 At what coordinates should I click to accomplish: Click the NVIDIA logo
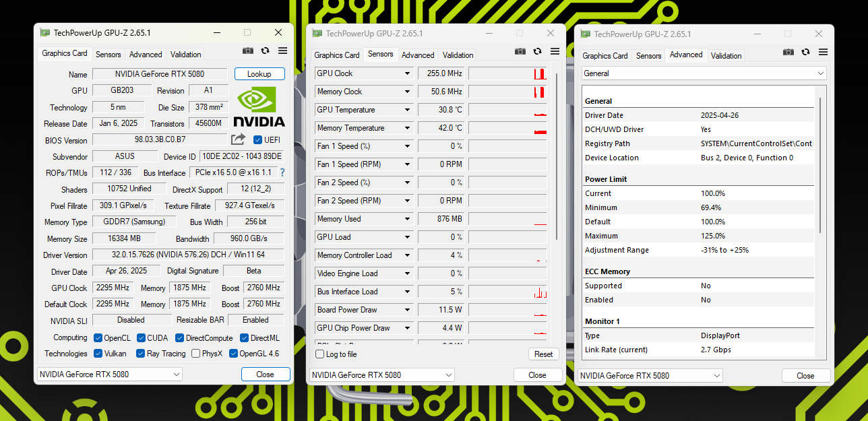259,106
